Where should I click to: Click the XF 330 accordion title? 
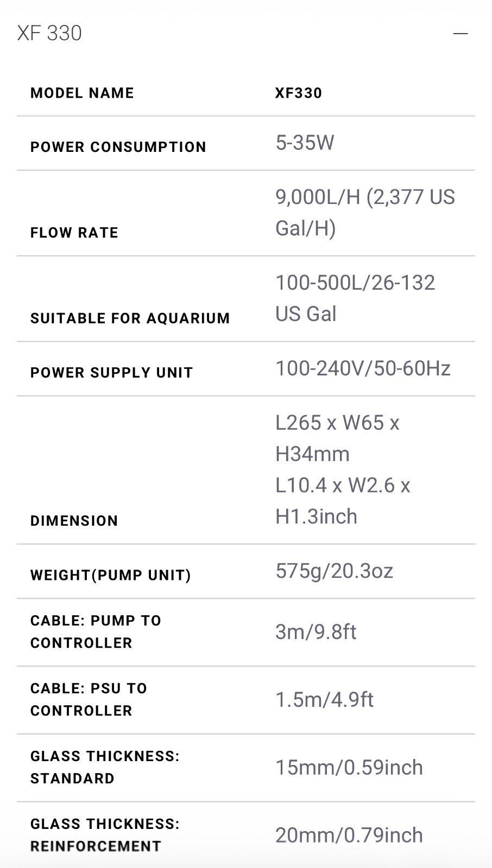point(49,34)
